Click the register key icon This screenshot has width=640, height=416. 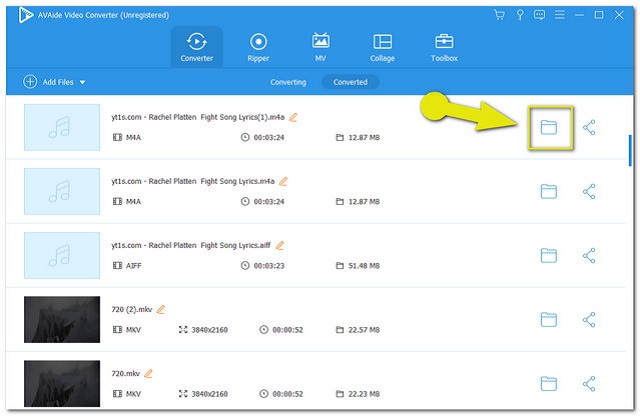520,15
